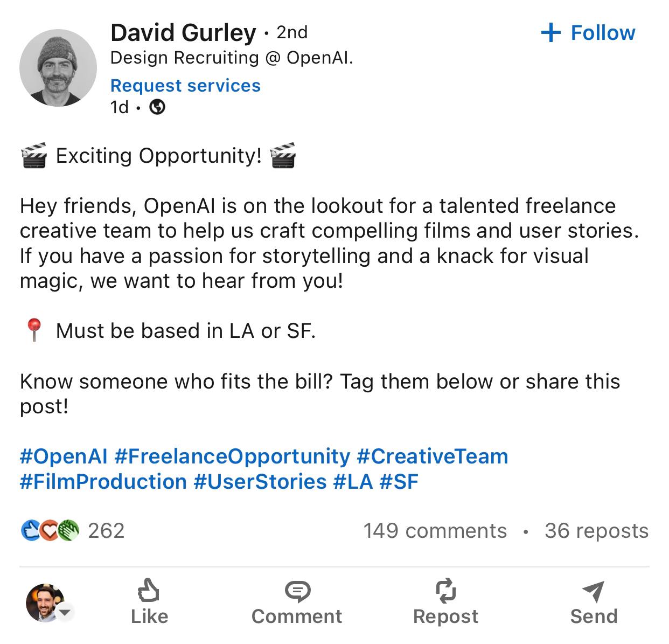The image size is (669, 644).
Task: Open the Request services link
Action: 185,85
